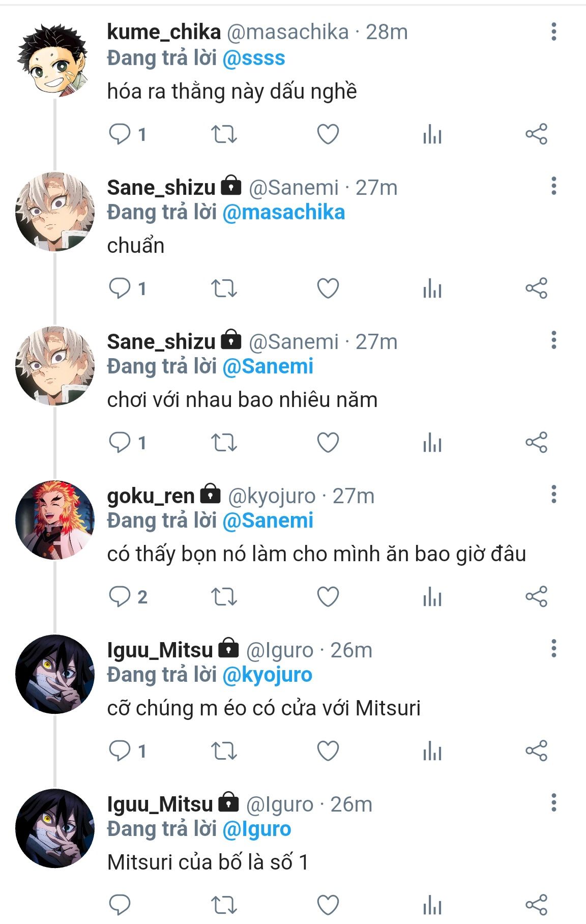The width and height of the screenshot is (586, 924).
Task: Open more options for kume_chika's tweet
Action: (x=553, y=32)
